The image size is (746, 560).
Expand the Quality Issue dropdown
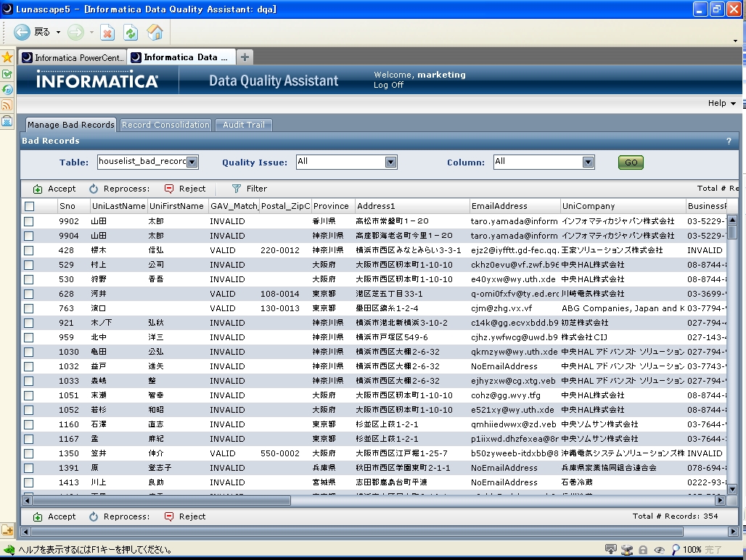tap(390, 162)
